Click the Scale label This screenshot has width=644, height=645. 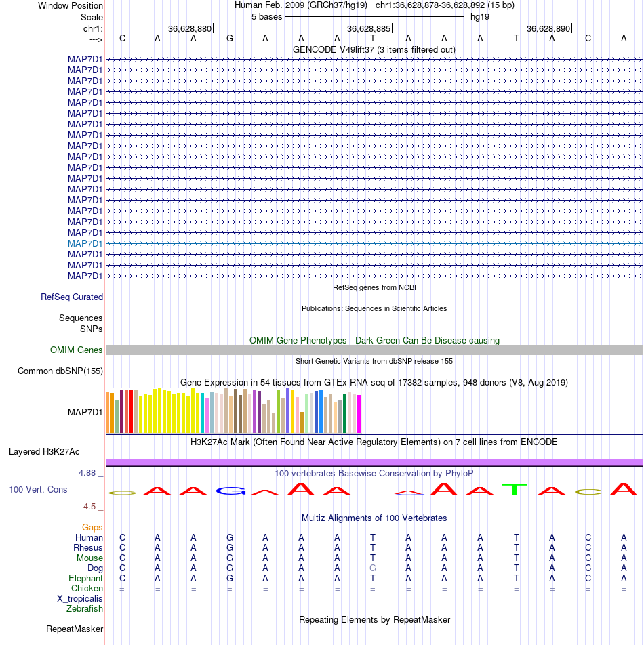coord(92,18)
